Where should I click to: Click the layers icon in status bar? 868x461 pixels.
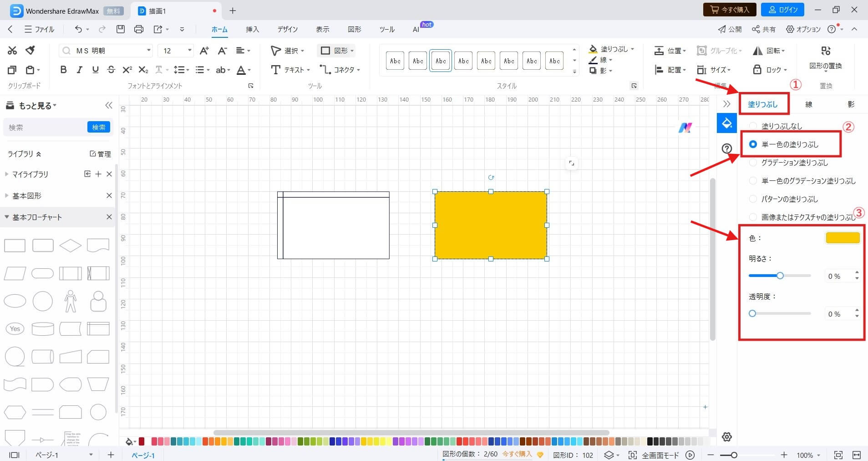pyautogui.click(x=609, y=455)
